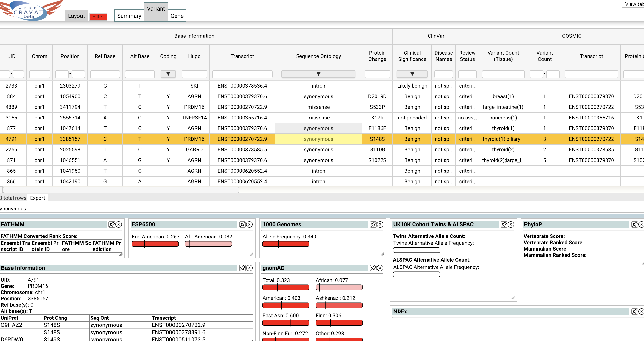Image resolution: width=644 pixels, height=341 pixels.
Task: Sort by the Hugo column header
Action: click(194, 56)
